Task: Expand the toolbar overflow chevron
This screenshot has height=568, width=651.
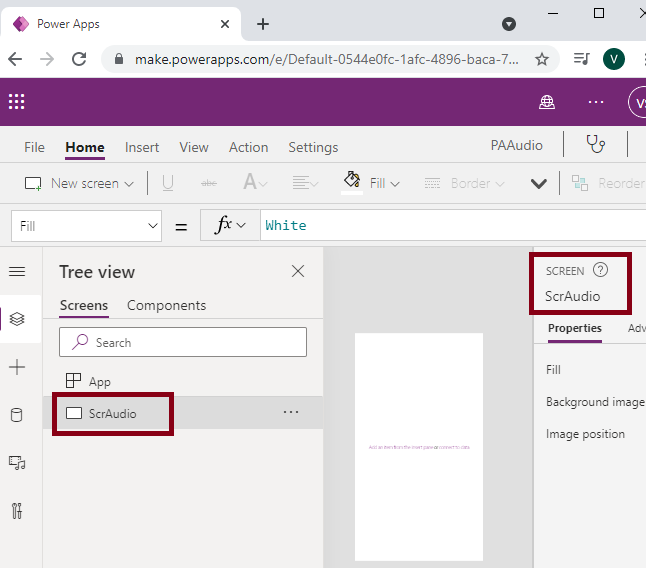Action: pos(538,183)
